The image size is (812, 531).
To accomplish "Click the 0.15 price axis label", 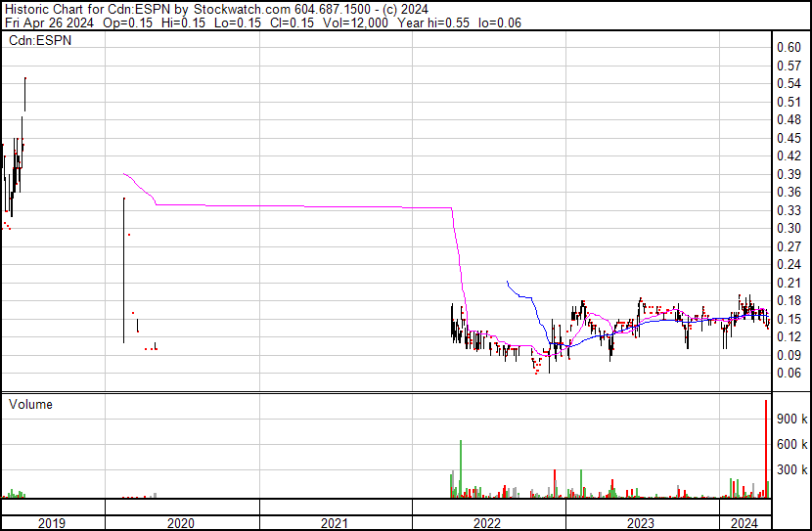I will click(x=789, y=319).
